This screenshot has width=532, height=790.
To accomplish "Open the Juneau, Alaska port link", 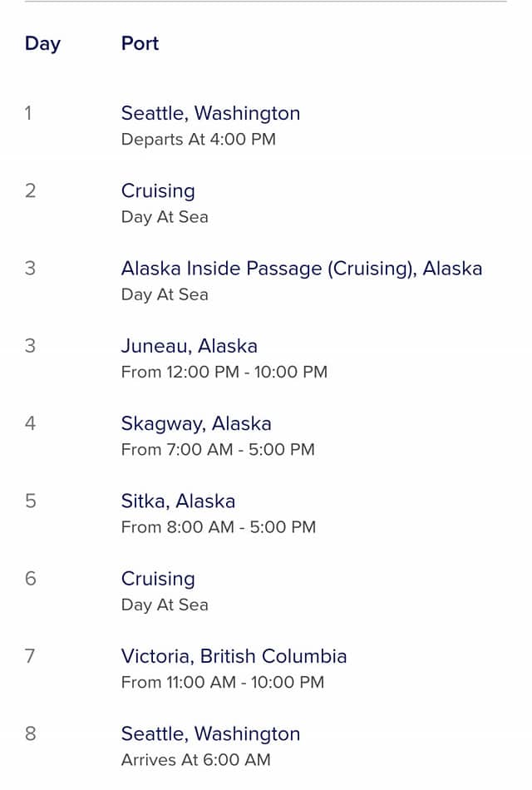I will pyautogui.click(x=190, y=346).
